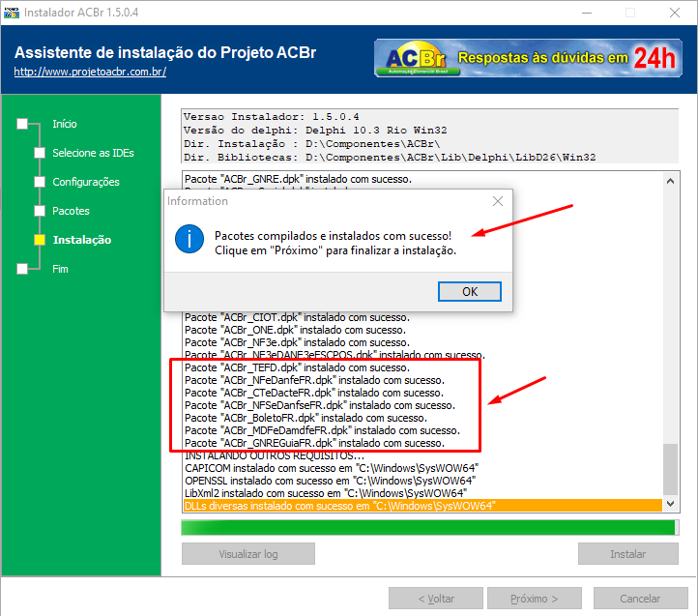This screenshot has height=616, width=698.
Task: Click the Início step square marker
Action: pyautogui.click(x=22, y=124)
